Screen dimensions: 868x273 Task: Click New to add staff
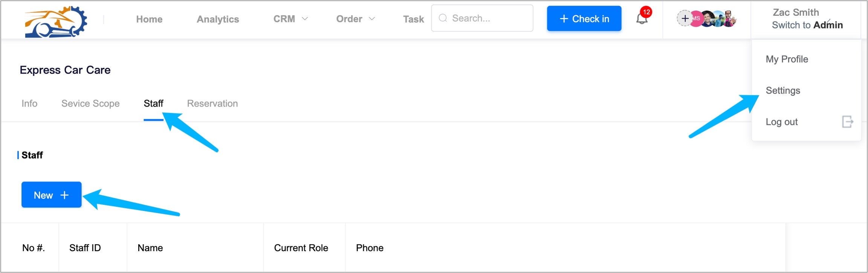click(51, 195)
